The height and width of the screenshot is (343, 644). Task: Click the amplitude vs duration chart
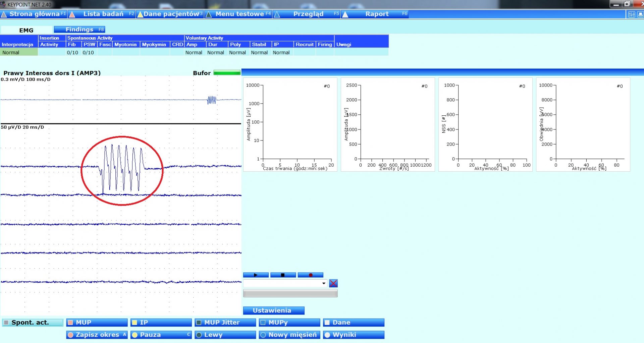click(290, 125)
